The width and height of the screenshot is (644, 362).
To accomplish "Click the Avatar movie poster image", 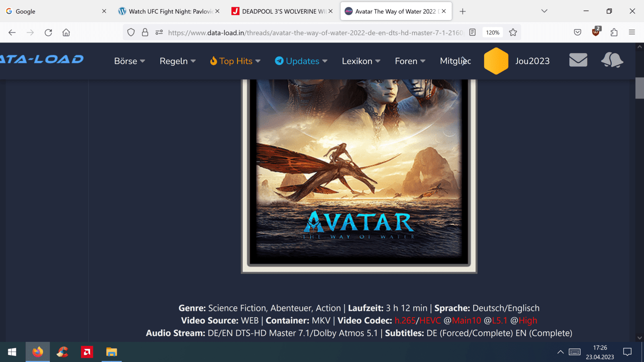I will click(x=359, y=176).
